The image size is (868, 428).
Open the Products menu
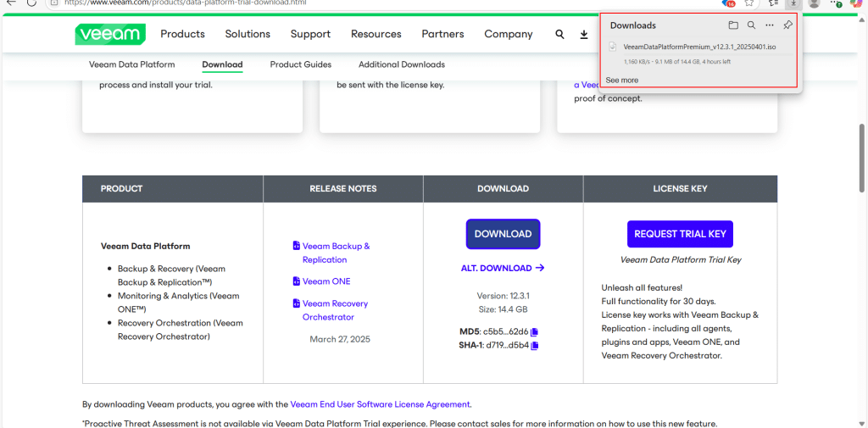point(183,35)
